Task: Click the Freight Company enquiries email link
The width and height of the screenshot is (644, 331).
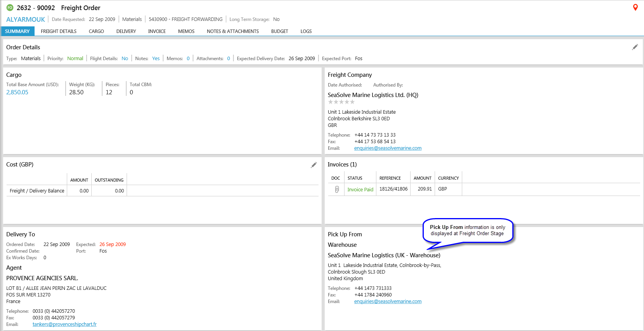Action: point(388,148)
